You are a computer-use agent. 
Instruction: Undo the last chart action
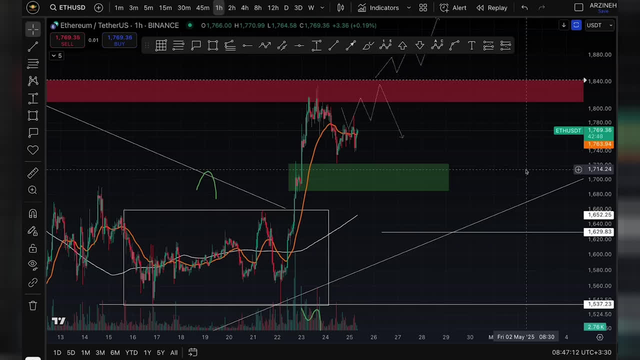[524, 8]
